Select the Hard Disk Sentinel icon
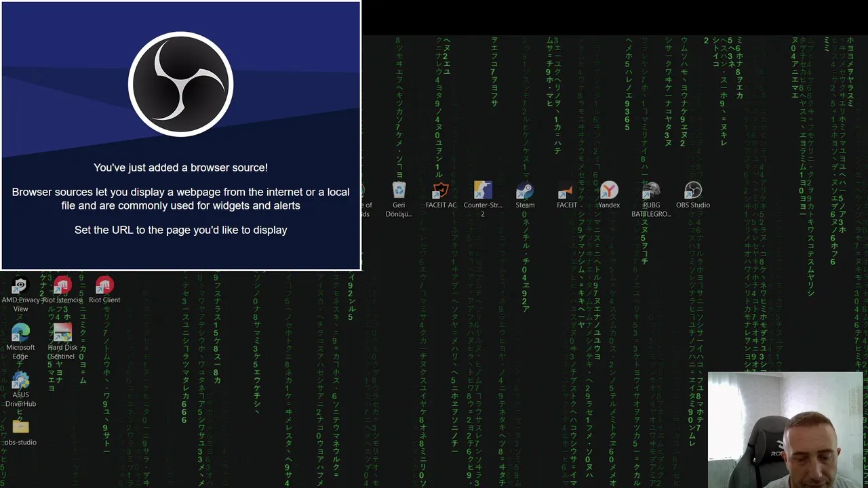868x488 pixels. (x=62, y=342)
